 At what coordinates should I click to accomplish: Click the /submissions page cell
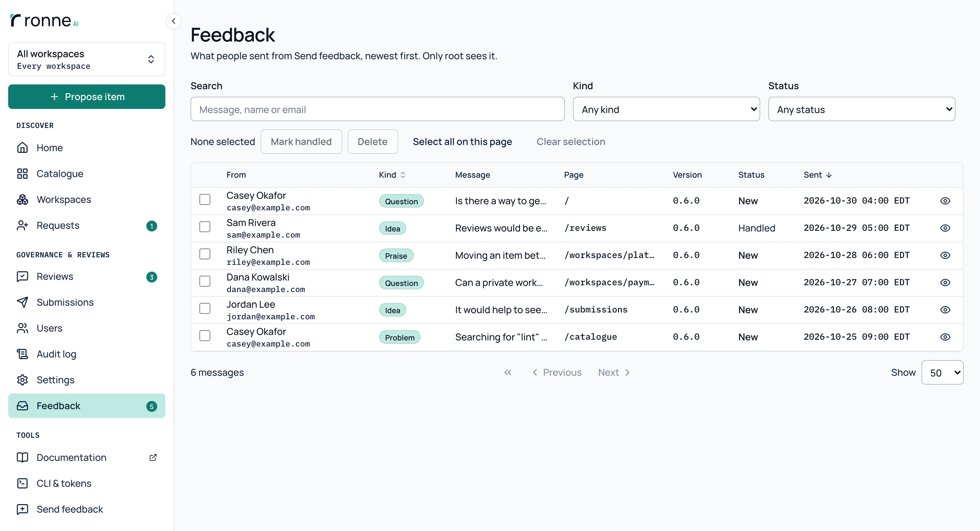click(596, 310)
